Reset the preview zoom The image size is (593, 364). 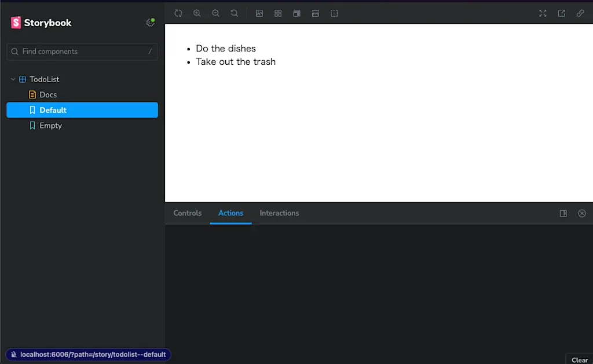tap(235, 13)
